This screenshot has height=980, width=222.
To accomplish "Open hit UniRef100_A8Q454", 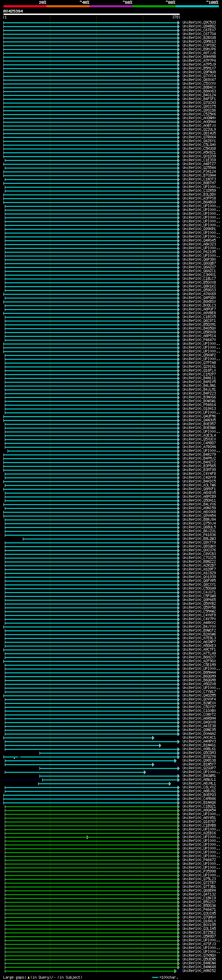I will pos(199,810).
